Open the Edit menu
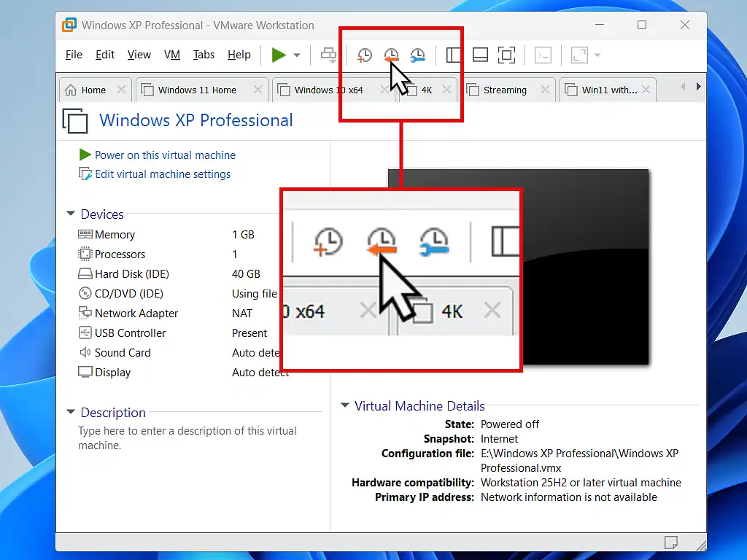This screenshot has height=560, width=747. [105, 55]
